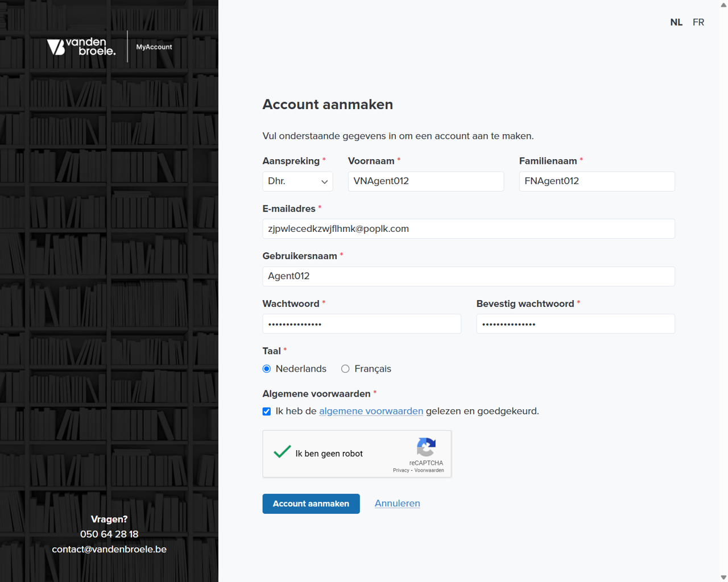Click the 'Account aanmaken' page heading
The image size is (728, 582).
pyautogui.click(x=328, y=105)
